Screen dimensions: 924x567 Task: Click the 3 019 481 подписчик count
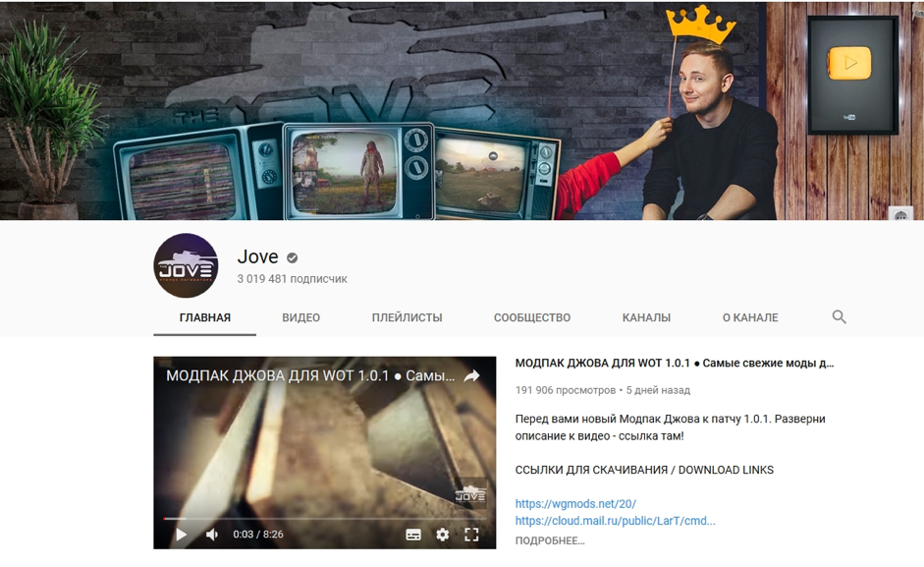[293, 279]
